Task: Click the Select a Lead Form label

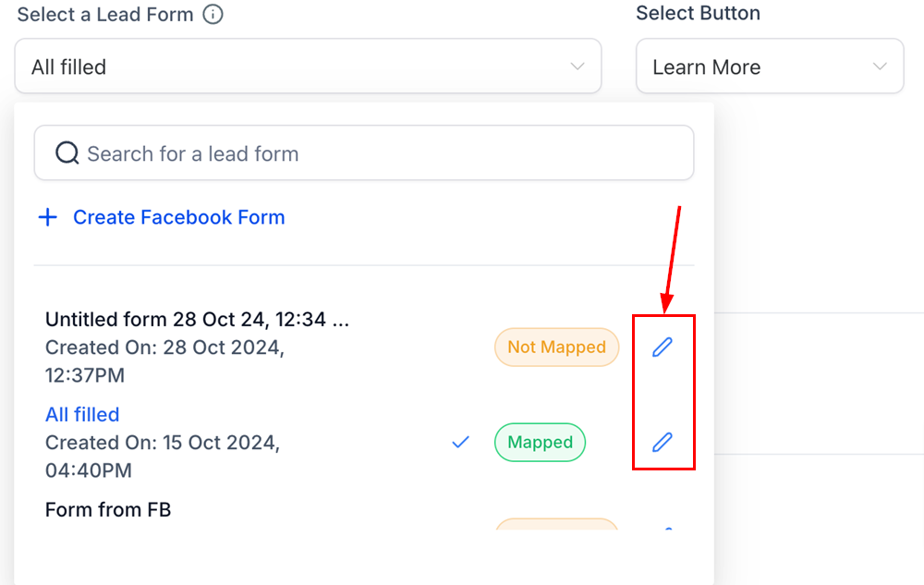Action: click(105, 15)
